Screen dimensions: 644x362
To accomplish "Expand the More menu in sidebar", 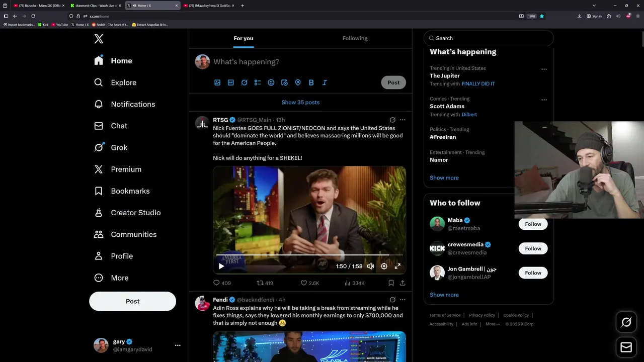I will point(111,278).
